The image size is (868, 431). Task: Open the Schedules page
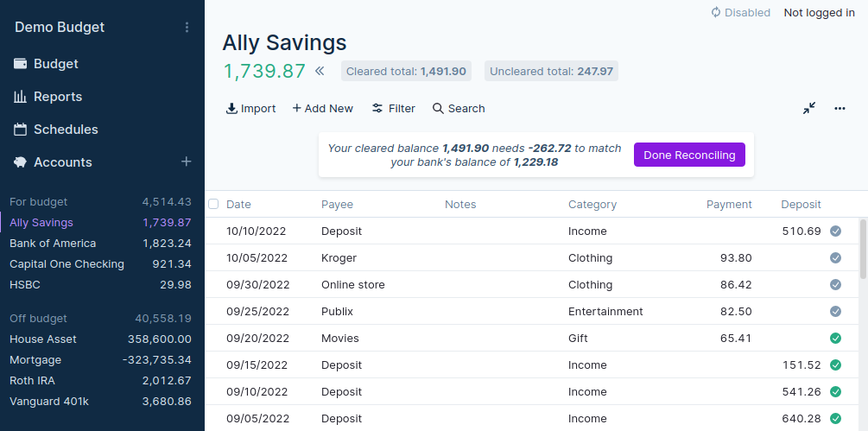[66, 130]
